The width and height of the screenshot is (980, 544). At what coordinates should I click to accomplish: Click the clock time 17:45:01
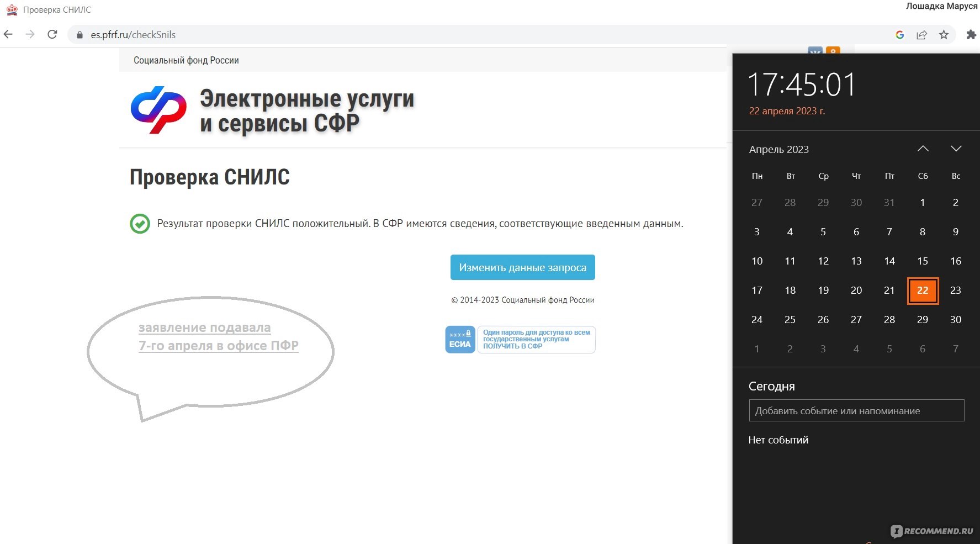(x=802, y=85)
